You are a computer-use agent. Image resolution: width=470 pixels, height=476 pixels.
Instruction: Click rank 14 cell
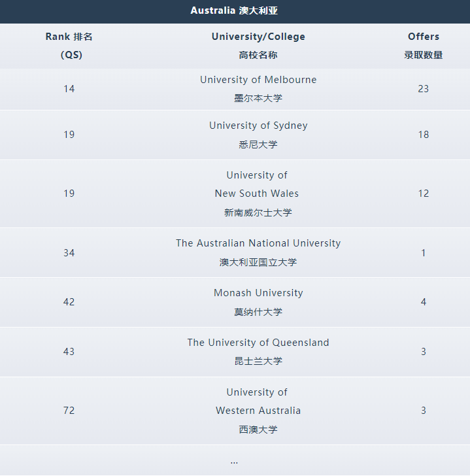point(69,89)
